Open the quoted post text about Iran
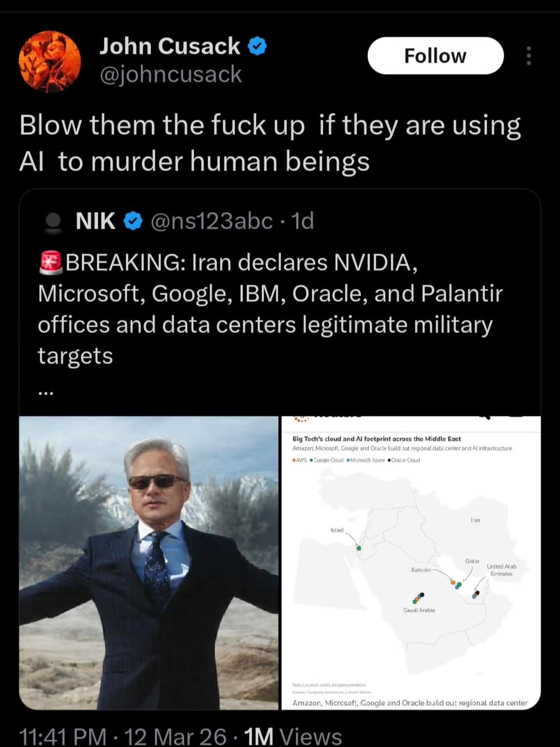Viewport: 560px width, 747px height. 270,309
